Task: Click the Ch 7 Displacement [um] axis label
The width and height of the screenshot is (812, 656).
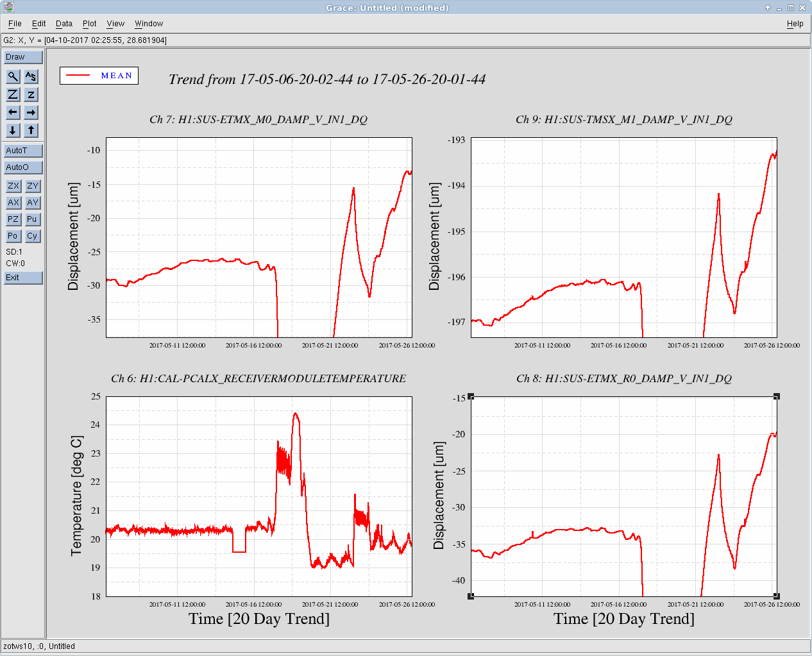Action: coord(73,237)
